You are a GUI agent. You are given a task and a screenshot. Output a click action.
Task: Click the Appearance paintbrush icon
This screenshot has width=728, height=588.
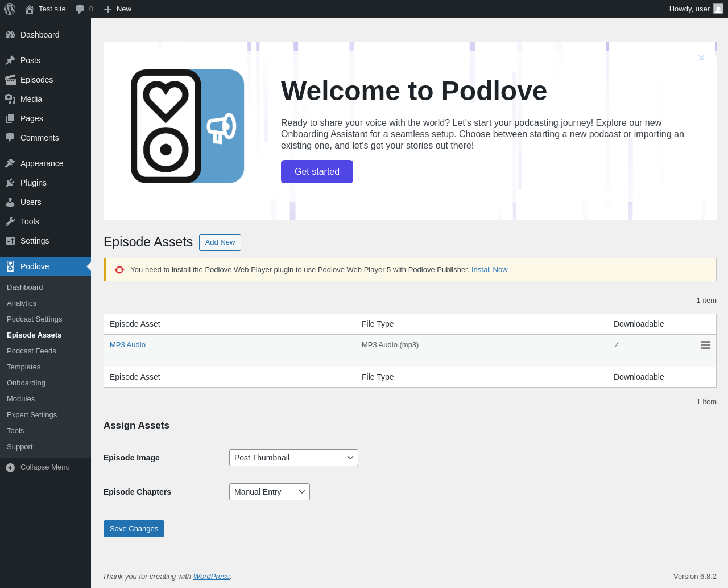click(10, 163)
